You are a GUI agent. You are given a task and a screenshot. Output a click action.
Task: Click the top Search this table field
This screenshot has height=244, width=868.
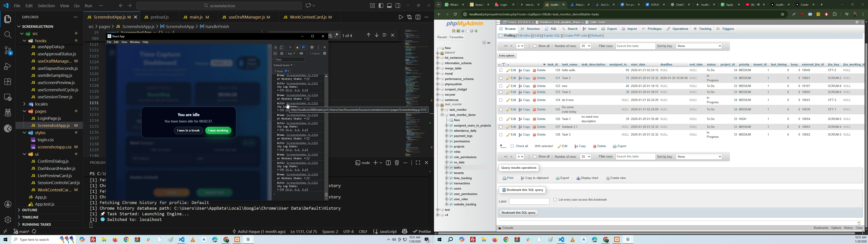(x=635, y=46)
